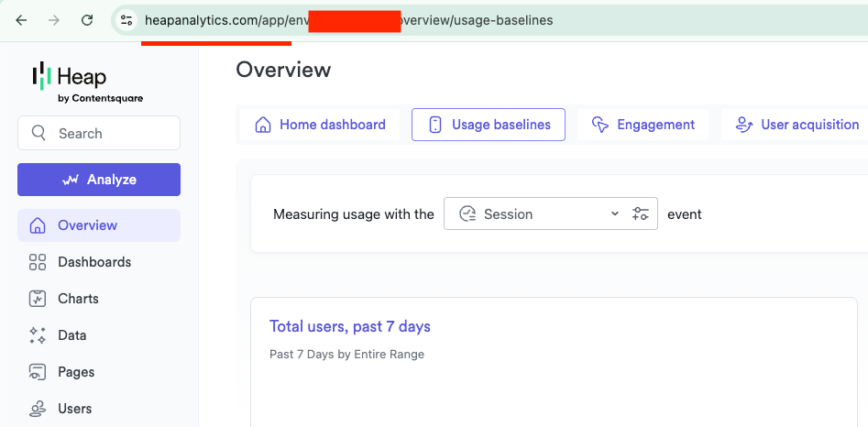Image resolution: width=868 pixels, height=427 pixels.
Task: Reload the page with the refresh icon
Action: coord(87,20)
